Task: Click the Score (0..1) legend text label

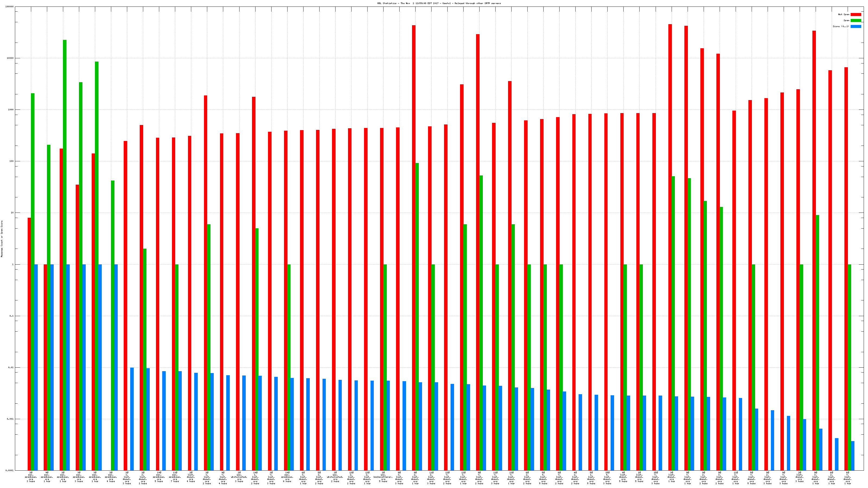Action: 841,26
